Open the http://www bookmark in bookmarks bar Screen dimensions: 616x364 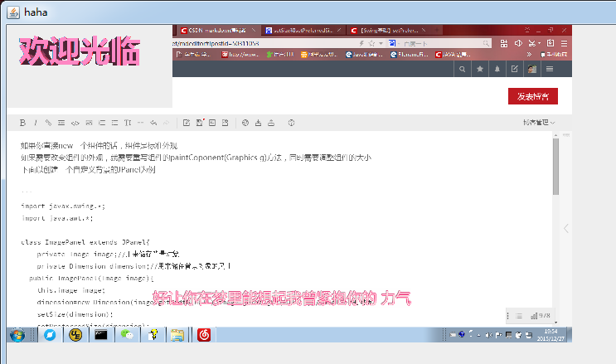(240, 55)
